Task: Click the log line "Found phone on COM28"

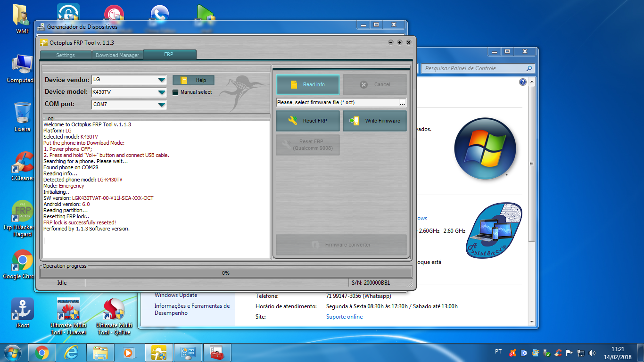Action: click(71, 167)
